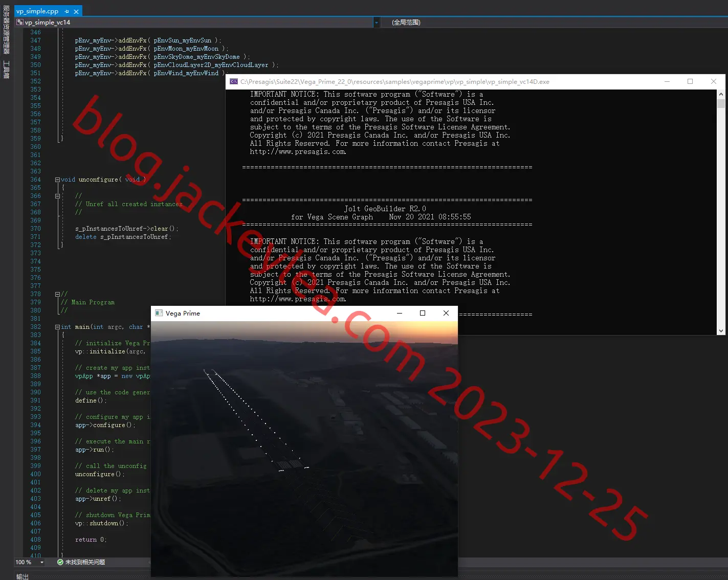The width and height of the screenshot is (728, 580).
Task: Pin the vp_simple.cpp tab
Action: (67, 11)
